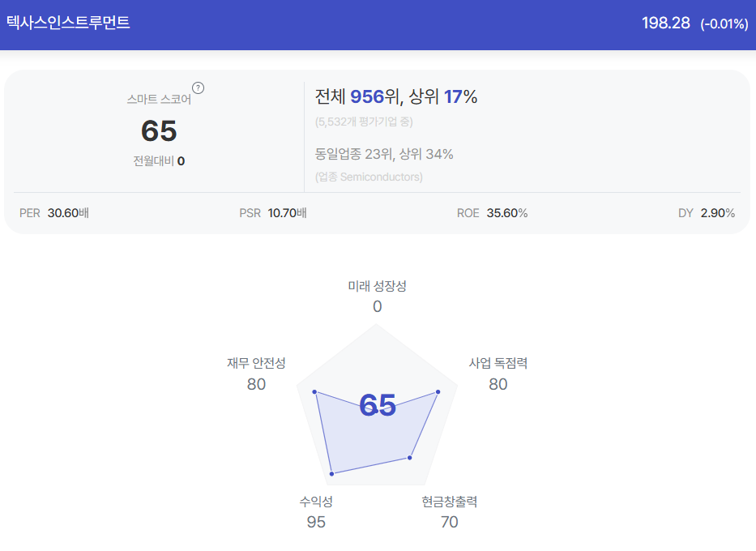Click the 미래 성장성 radar label

(x=377, y=286)
